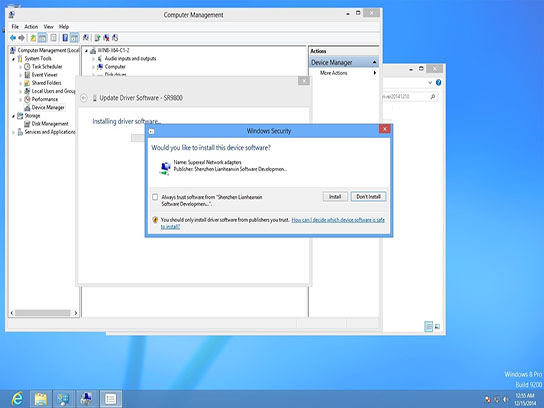This screenshot has width=544, height=408.
Task: Click the Uninstall device toolbar icon with red X
Action: (x=106, y=38)
